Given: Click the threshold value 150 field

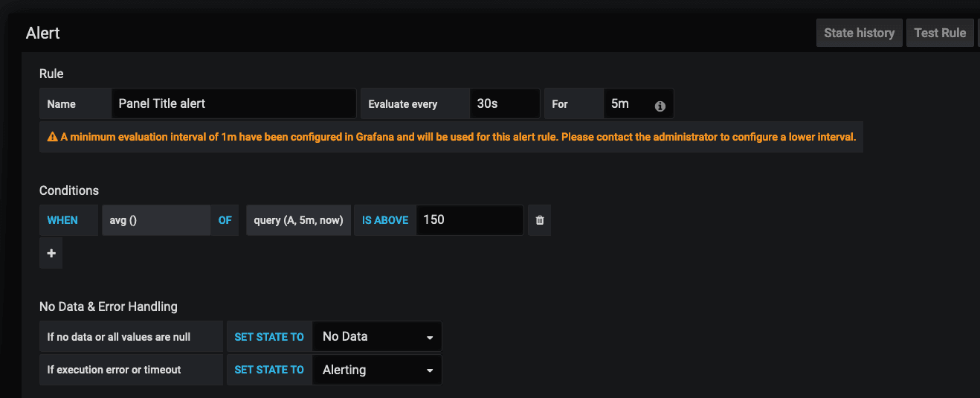Looking at the screenshot, I should click(469, 220).
